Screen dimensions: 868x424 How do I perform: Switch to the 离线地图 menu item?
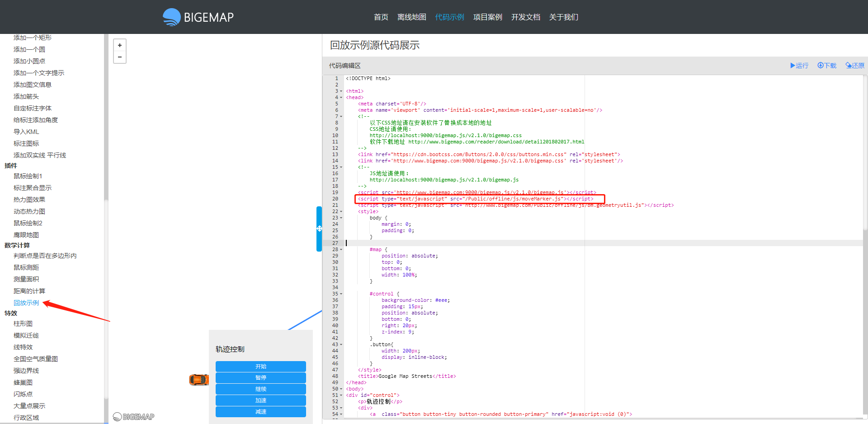(411, 17)
